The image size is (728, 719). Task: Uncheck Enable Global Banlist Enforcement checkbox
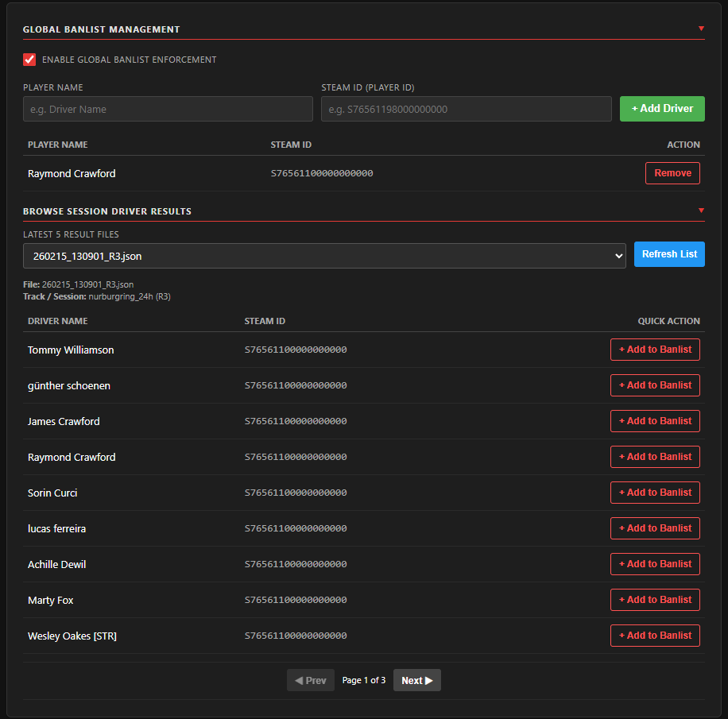29,60
